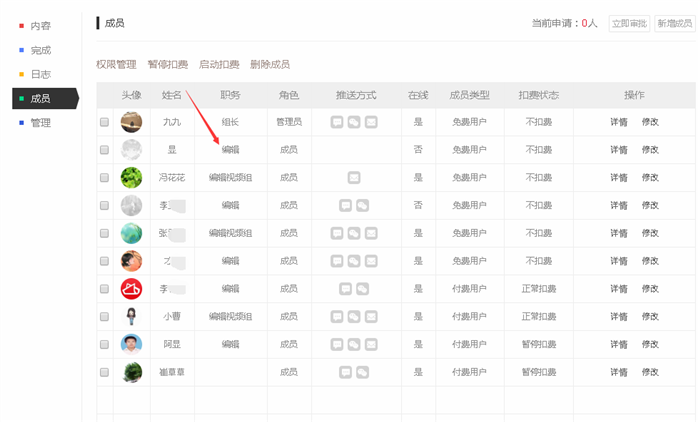Click the WeChat push icon in 九九's row
Screen dimensions: 700x422
click(x=354, y=122)
